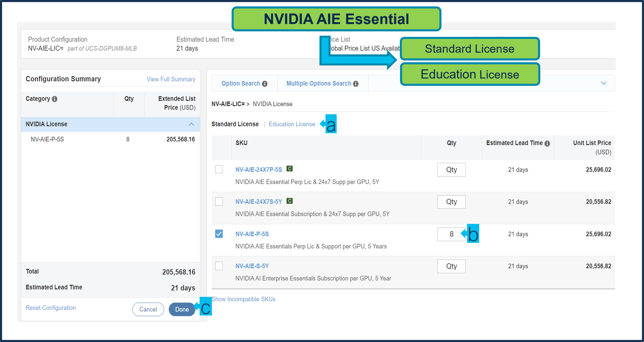The width and height of the screenshot is (644, 342).
Task: Click the Estimated Lead Time info icon
Action: click(x=547, y=143)
